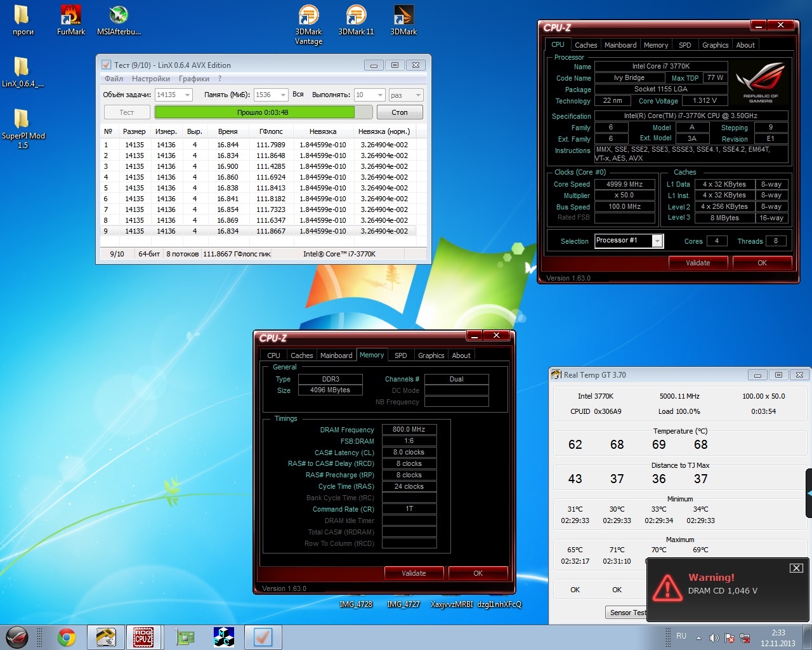This screenshot has height=650, width=812.
Task: Click the ROG CPU-Z taskbar icon
Action: [x=143, y=637]
